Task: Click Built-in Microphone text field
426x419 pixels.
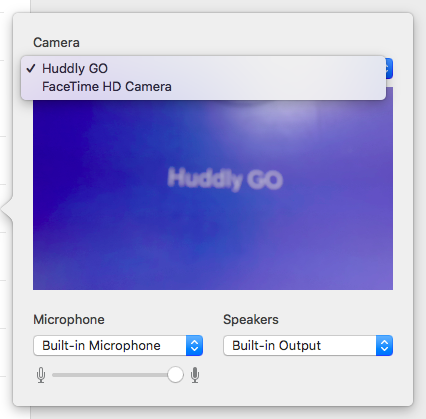Action: [x=110, y=345]
